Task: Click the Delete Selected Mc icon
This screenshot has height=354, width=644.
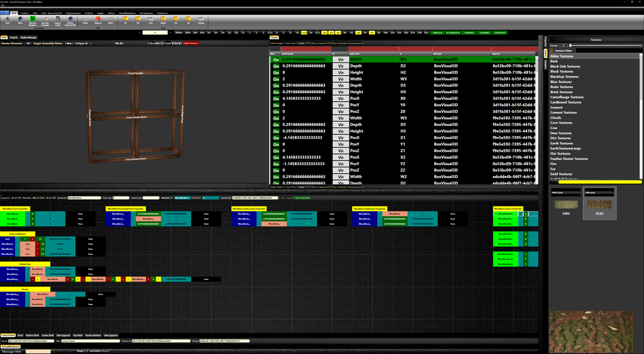Action: click(70, 19)
